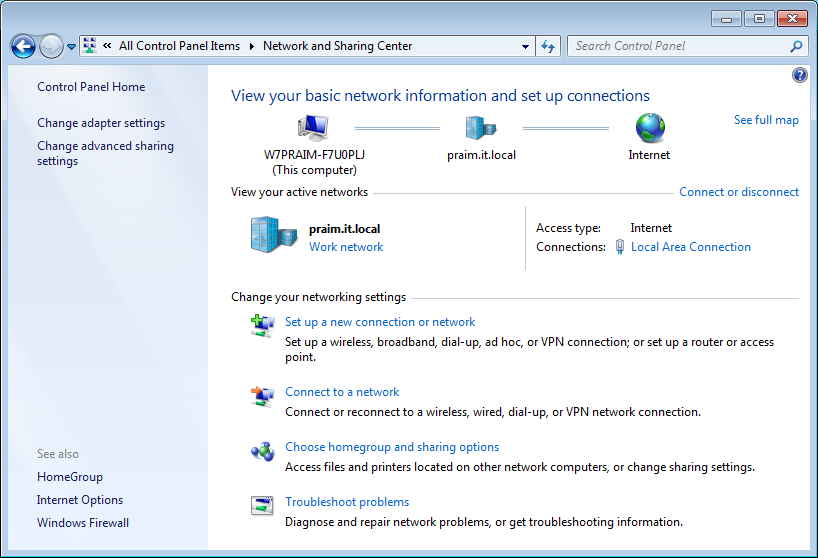Image resolution: width=818 pixels, height=558 pixels.
Task: Open HomeGroup under See also
Action: click(x=70, y=477)
